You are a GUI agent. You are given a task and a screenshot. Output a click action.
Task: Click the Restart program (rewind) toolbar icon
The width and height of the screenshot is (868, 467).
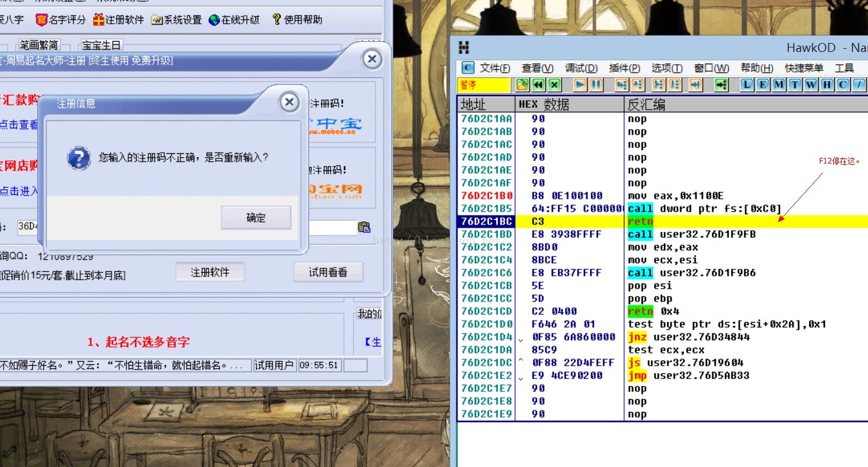click(539, 85)
